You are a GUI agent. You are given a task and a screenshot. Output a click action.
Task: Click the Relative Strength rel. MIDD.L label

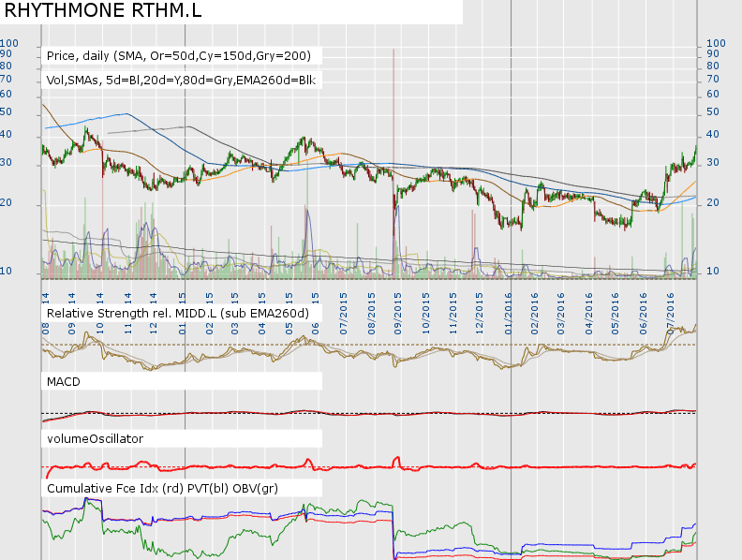178,312
